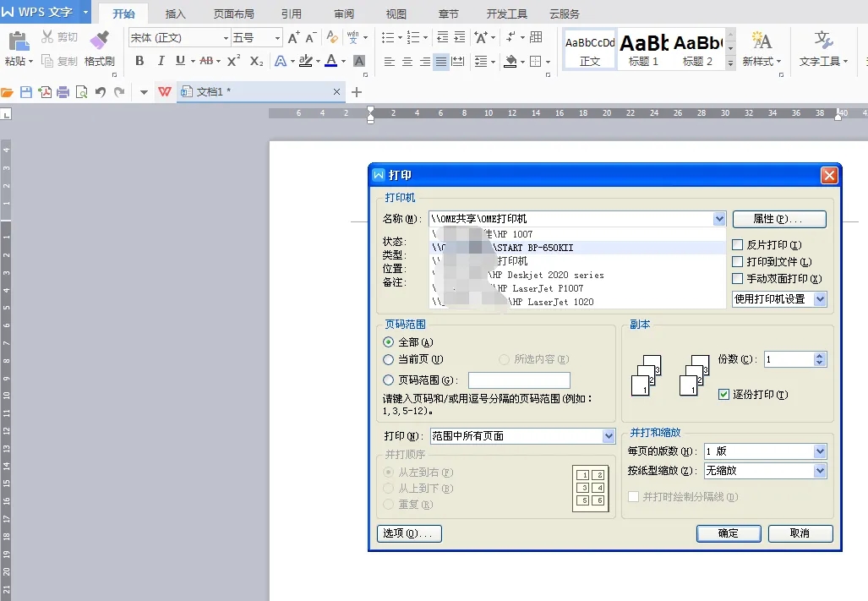
Task: Apply the 标题 1 style
Action: (643, 49)
